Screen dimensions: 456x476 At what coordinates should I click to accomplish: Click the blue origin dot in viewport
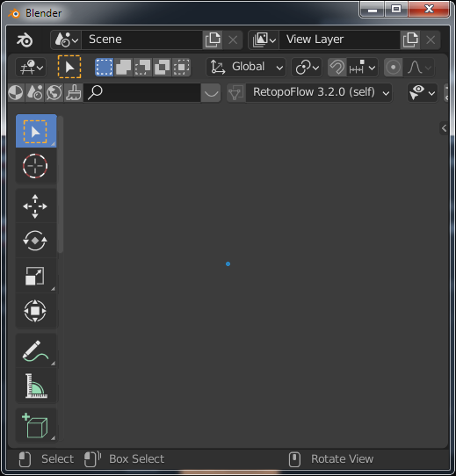pyautogui.click(x=228, y=263)
